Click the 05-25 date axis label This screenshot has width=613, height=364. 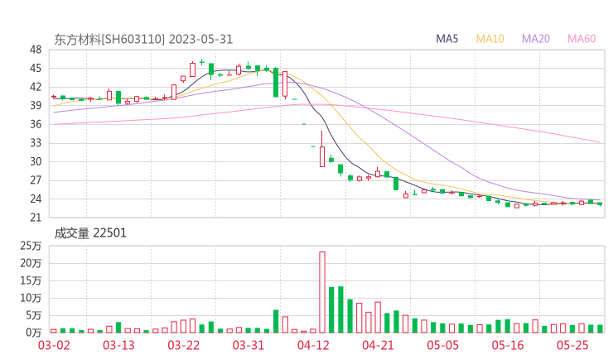click(x=572, y=345)
